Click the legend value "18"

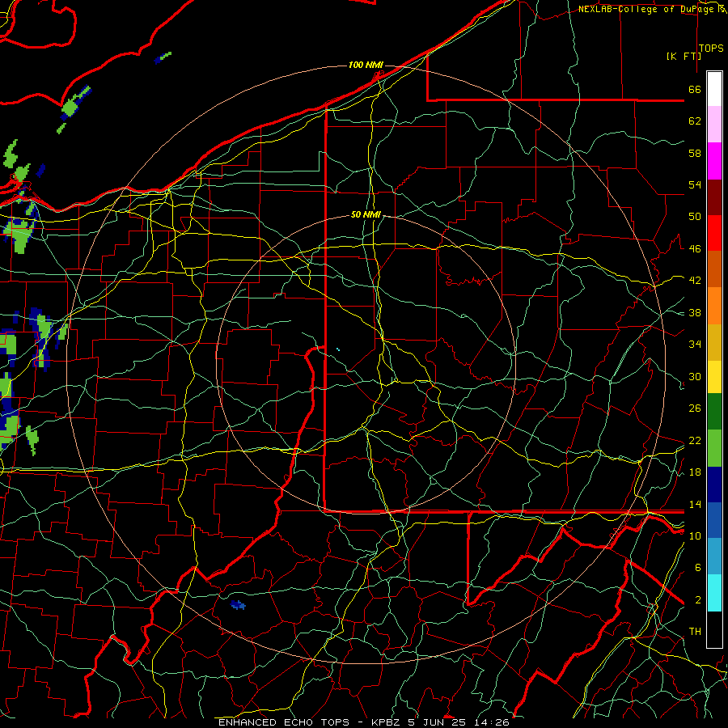click(x=695, y=472)
